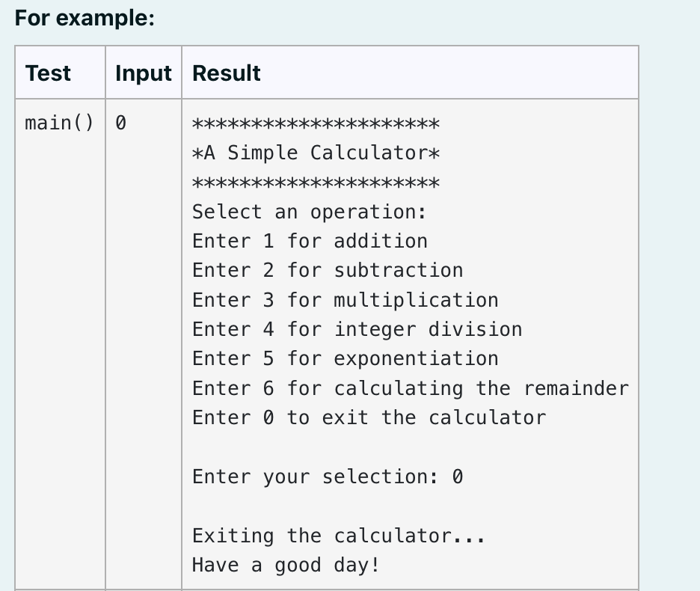This screenshot has width=700, height=591.
Task: Click the '*A Simple Calculator*' title line
Action: pos(316,153)
